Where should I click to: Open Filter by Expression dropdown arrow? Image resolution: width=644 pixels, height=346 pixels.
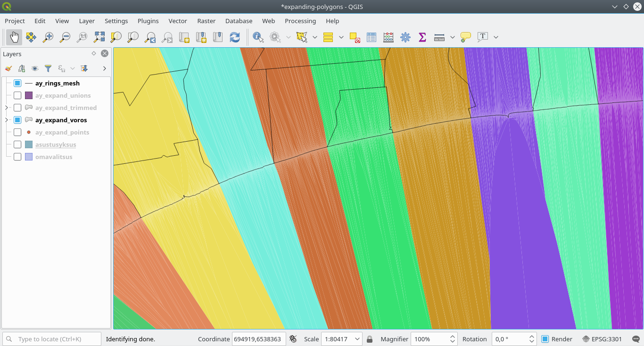point(73,68)
